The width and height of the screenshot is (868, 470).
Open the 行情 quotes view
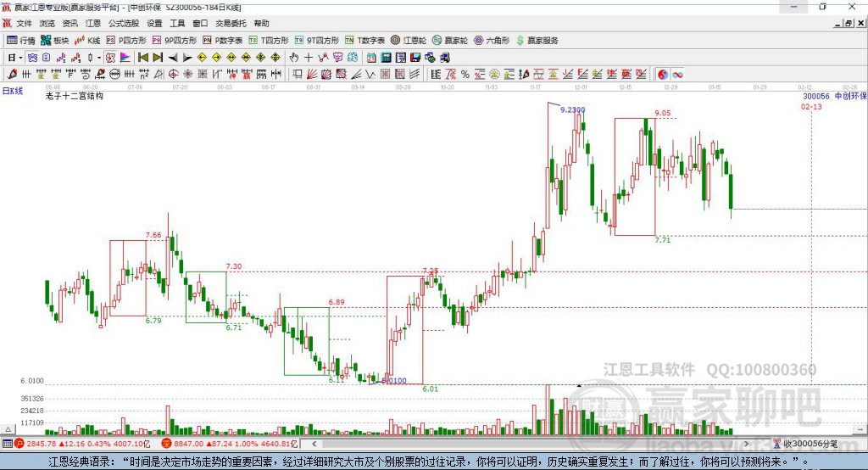tap(21, 41)
